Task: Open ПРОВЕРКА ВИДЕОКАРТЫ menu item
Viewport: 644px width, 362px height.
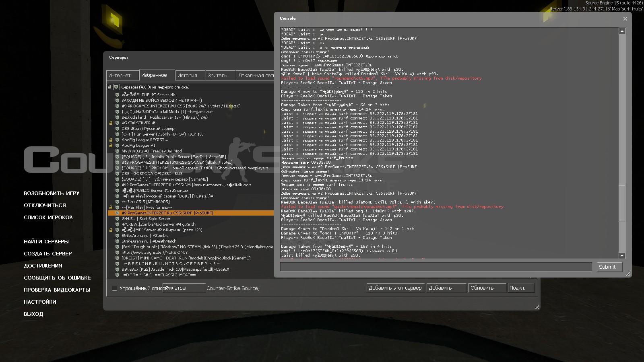Action: pyautogui.click(x=57, y=290)
